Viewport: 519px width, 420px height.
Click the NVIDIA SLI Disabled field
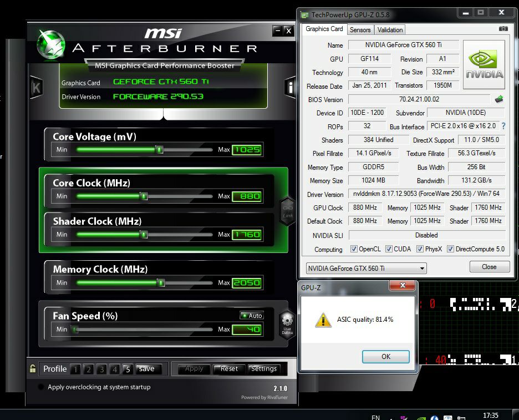click(426, 235)
